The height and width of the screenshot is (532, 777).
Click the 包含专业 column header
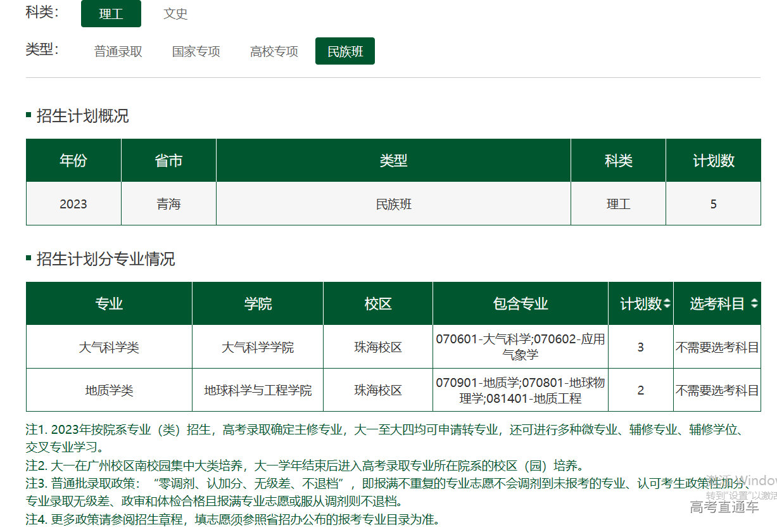(521, 304)
